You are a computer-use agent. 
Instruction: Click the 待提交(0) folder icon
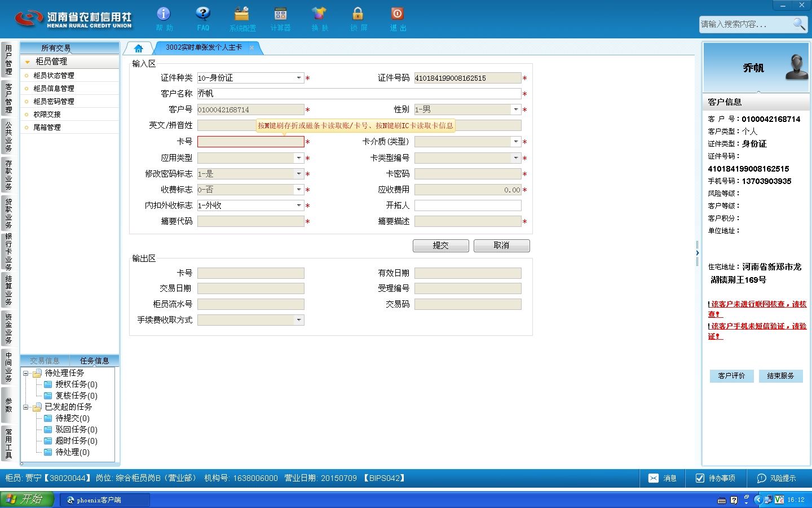pyautogui.click(x=48, y=418)
